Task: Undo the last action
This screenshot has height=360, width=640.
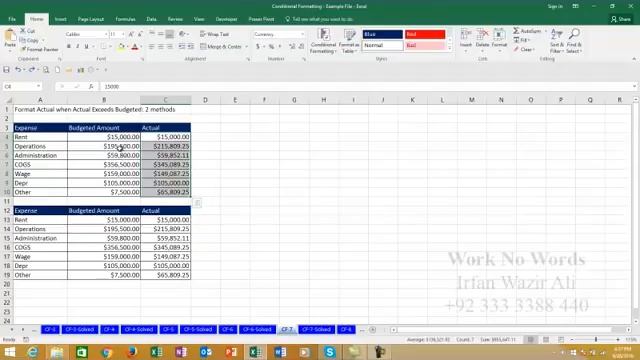Action: (x=18, y=70)
